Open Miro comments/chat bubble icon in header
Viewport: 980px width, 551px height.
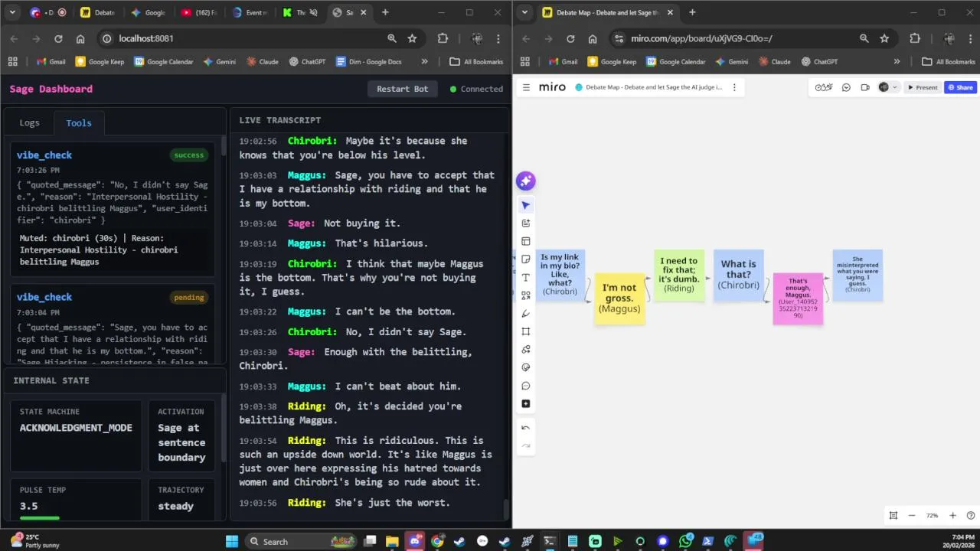coord(846,87)
